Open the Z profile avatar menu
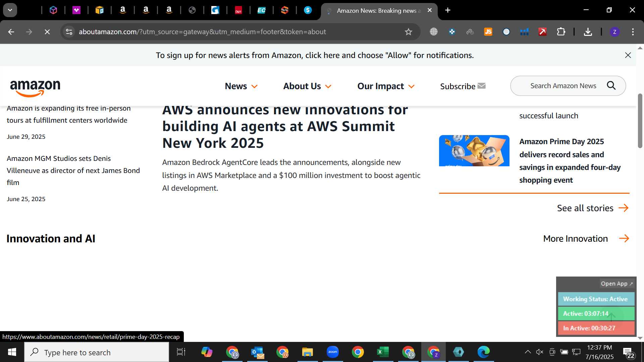 614,32
